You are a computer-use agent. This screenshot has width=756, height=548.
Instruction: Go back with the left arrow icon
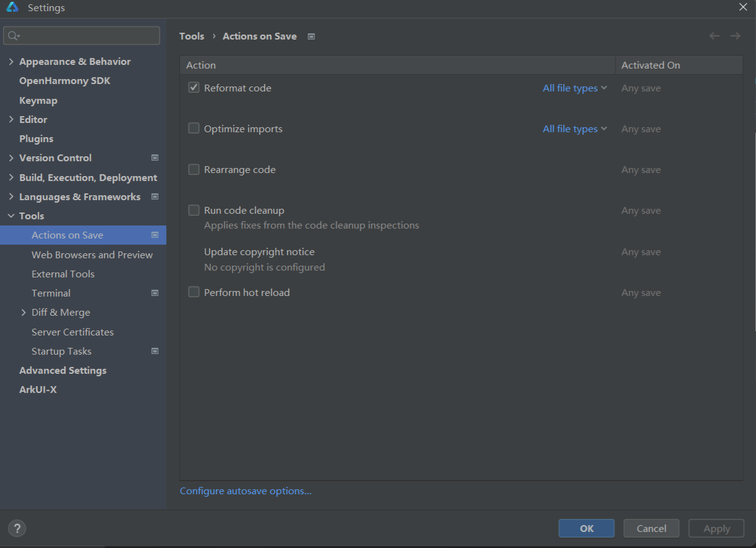click(714, 36)
